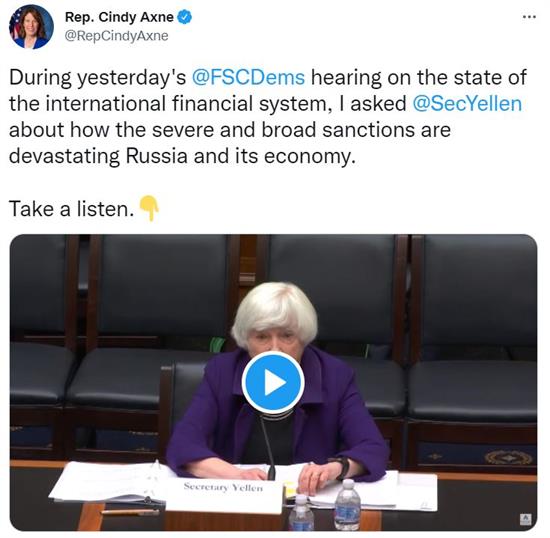
Task: Click the small gray watermark logo on video
Action: point(525,518)
